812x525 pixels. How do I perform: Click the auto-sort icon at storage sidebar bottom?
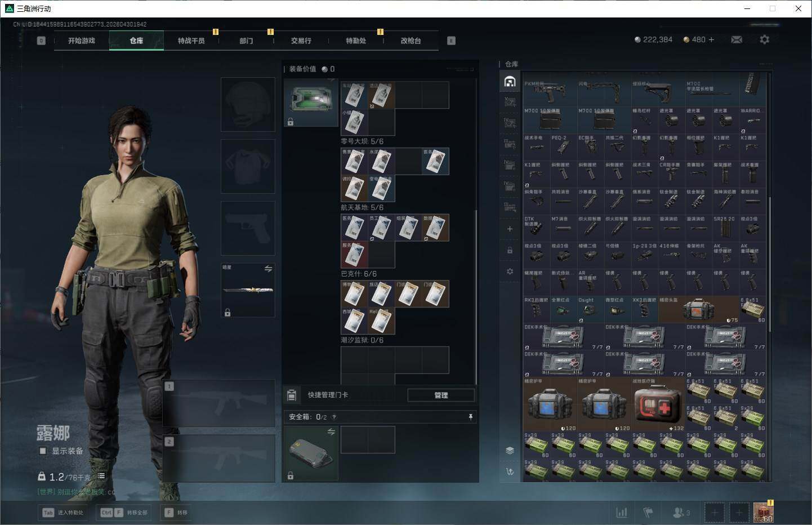(x=510, y=471)
